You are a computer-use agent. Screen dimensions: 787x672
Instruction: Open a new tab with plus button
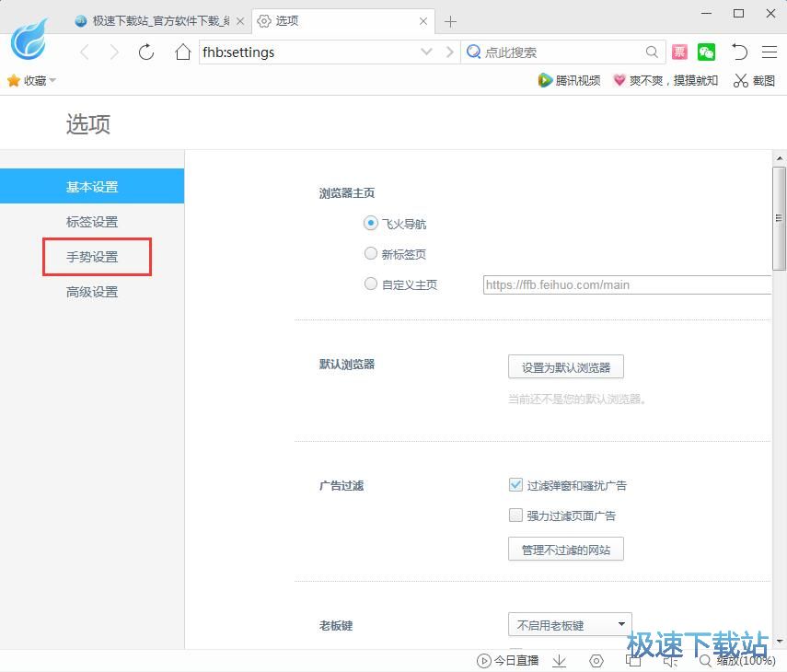(450, 21)
